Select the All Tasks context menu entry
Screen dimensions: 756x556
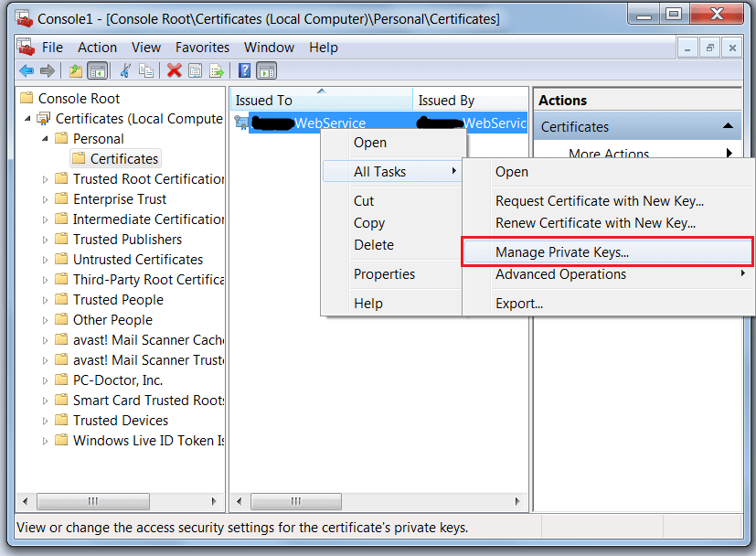pyautogui.click(x=392, y=172)
